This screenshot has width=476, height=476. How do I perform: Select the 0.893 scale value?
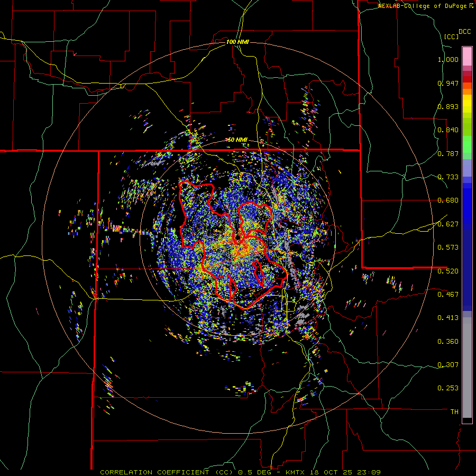tap(448, 106)
